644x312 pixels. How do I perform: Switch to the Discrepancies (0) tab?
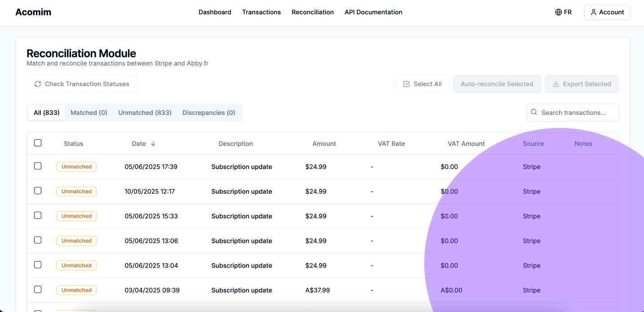[x=209, y=113]
